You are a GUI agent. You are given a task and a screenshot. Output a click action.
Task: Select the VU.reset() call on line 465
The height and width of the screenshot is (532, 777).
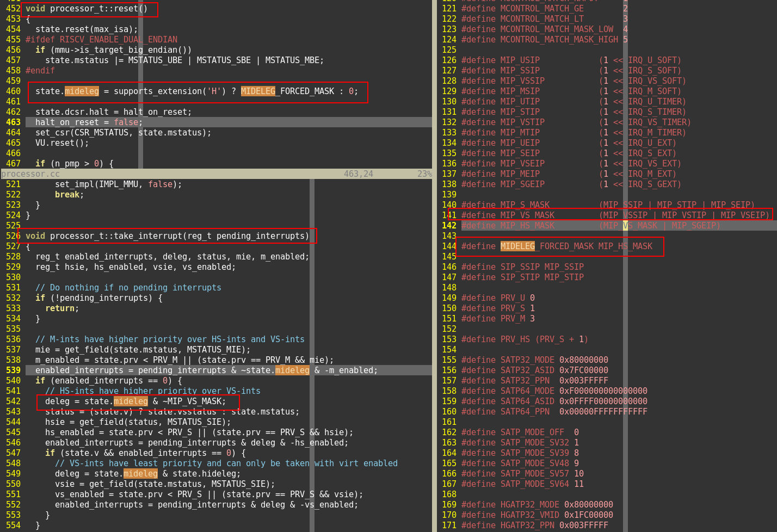click(x=60, y=143)
